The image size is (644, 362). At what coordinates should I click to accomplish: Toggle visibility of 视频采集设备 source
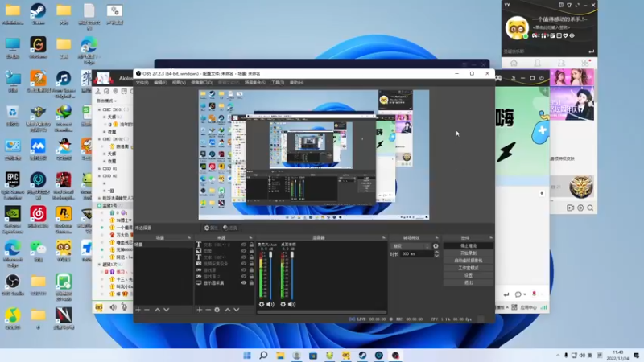point(244,264)
